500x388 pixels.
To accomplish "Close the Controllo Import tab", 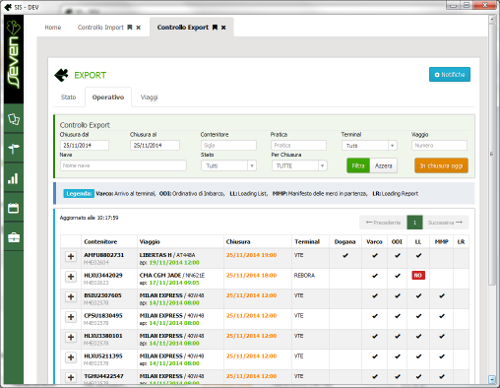I will pyautogui.click(x=138, y=27).
